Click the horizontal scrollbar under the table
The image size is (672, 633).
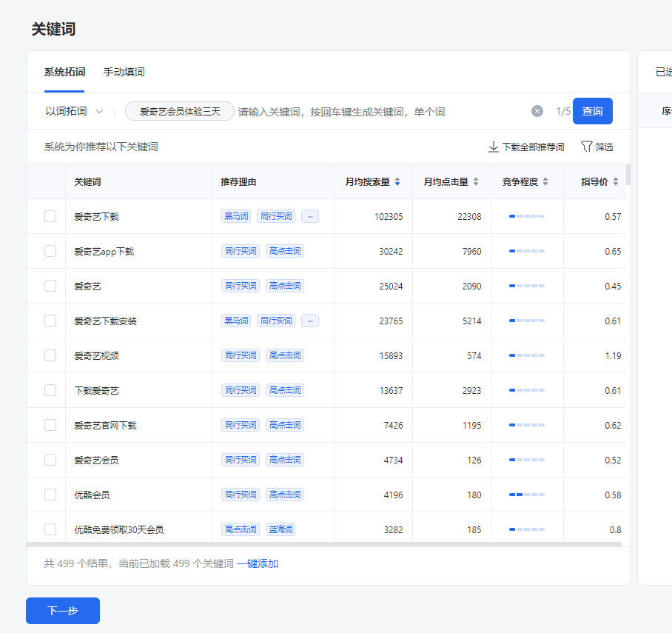point(324,544)
